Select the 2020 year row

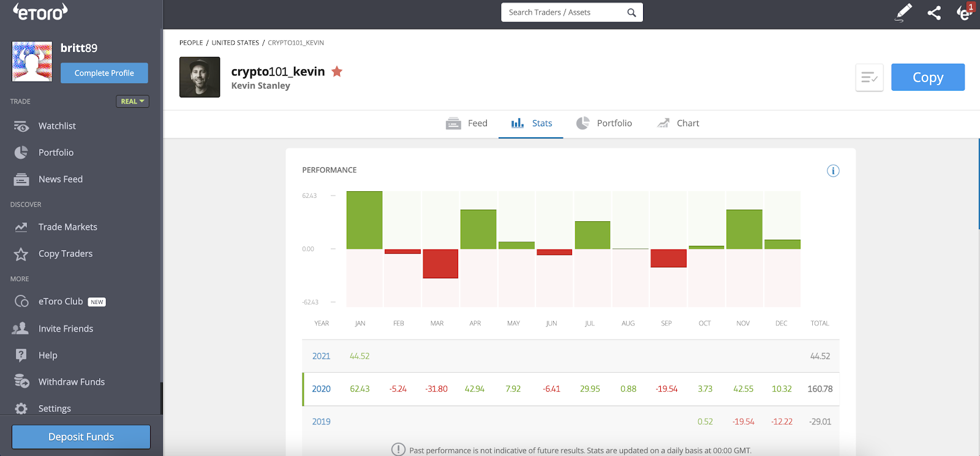point(571,389)
